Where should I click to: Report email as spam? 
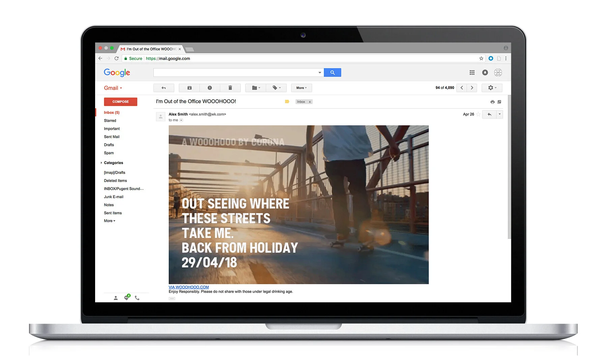click(x=210, y=88)
